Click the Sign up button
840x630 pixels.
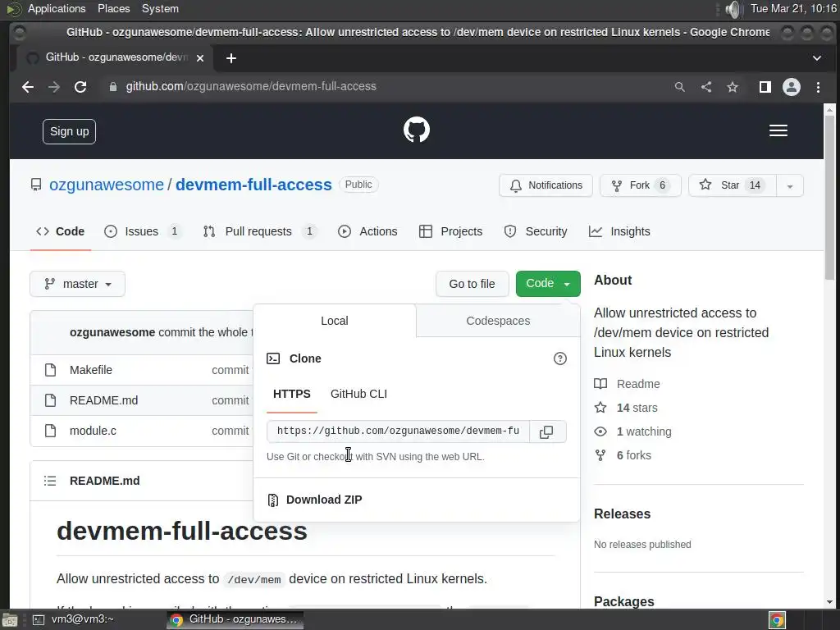click(x=69, y=132)
